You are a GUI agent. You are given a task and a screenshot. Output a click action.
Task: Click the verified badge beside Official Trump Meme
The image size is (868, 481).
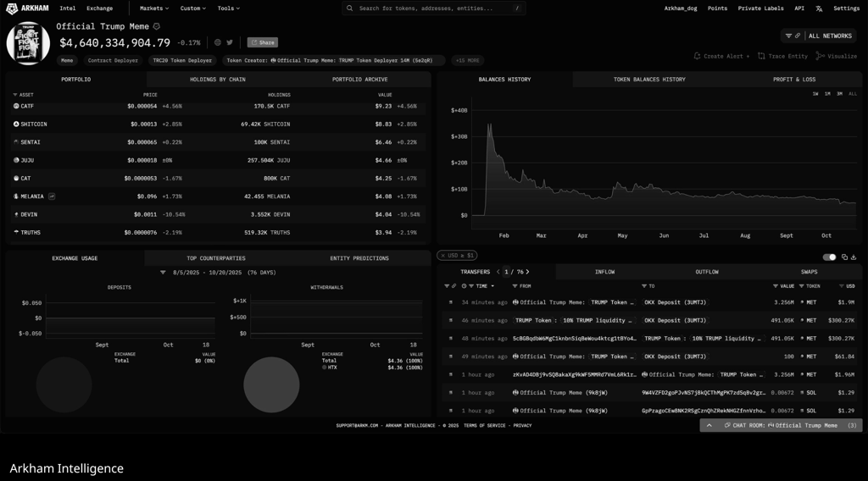157,26
